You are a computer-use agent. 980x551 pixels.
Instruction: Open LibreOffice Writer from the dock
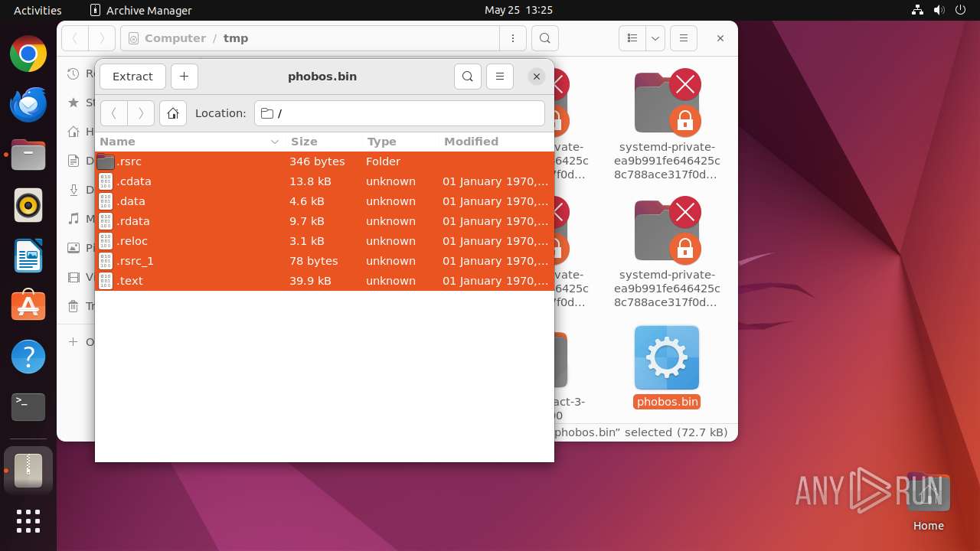pyautogui.click(x=28, y=256)
